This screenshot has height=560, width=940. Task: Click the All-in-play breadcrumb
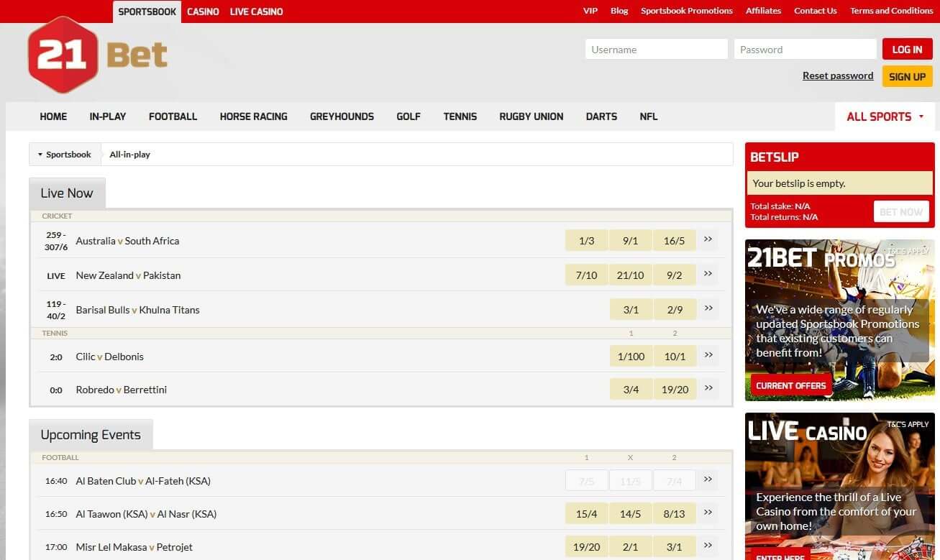pyautogui.click(x=129, y=155)
